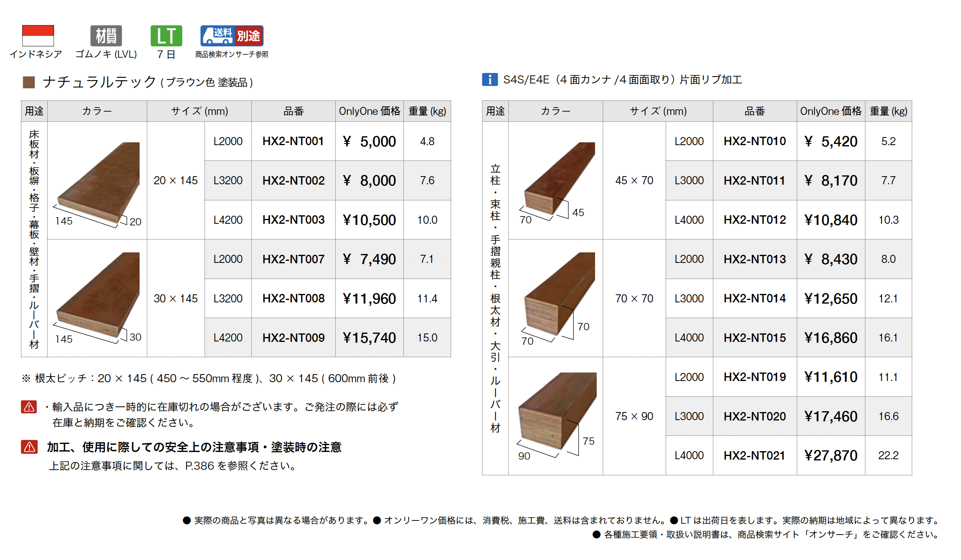Click the 品番 column header in right table

click(754, 111)
